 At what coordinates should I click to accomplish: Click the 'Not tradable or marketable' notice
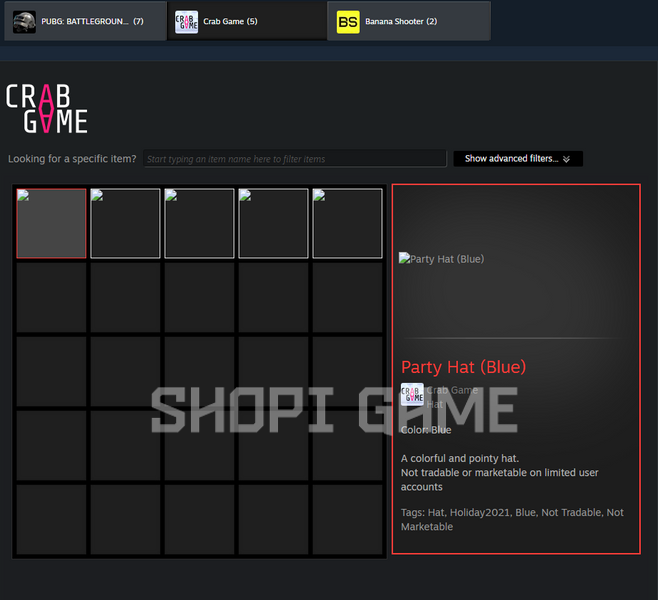tap(499, 480)
